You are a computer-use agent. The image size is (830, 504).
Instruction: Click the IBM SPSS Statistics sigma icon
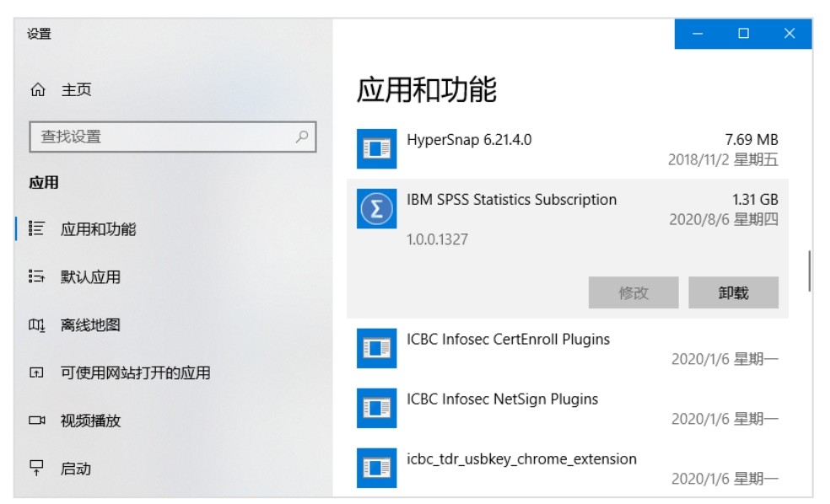tap(376, 209)
